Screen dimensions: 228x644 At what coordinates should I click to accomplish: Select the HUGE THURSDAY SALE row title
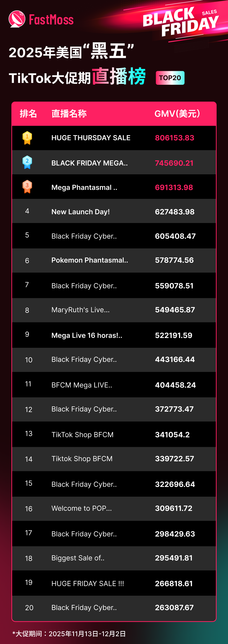coord(91,138)
